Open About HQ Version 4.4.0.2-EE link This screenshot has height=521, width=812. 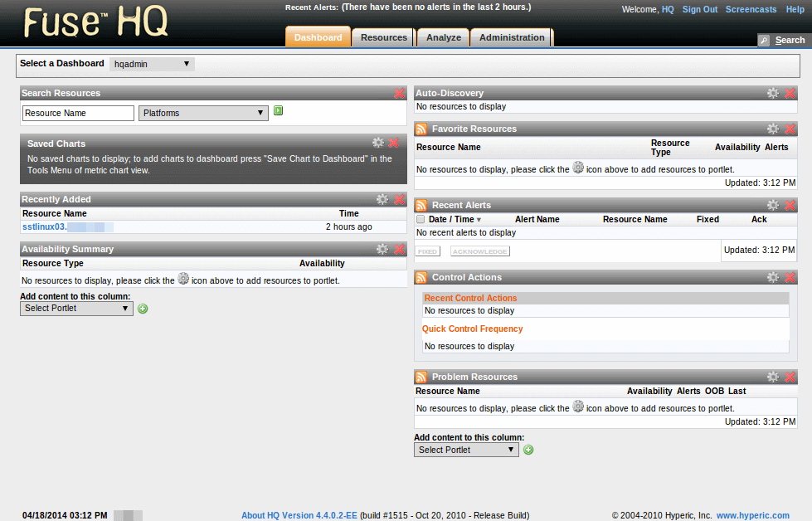pyautogui.click(x=299, y=515)
